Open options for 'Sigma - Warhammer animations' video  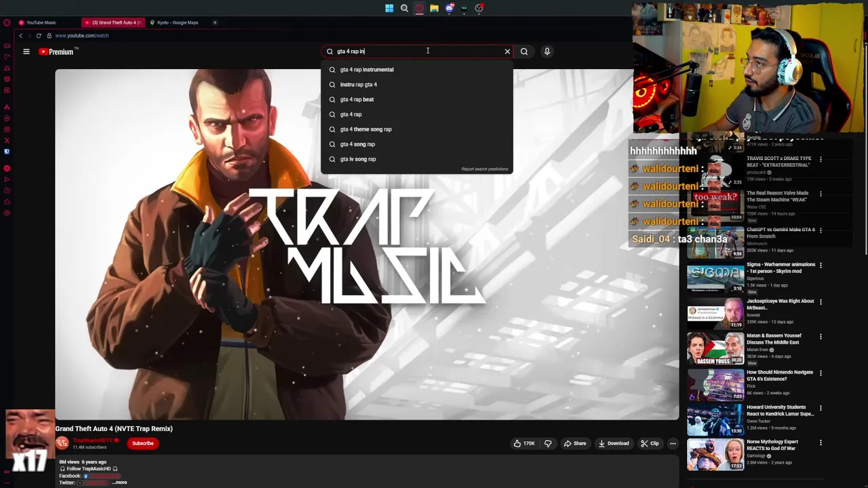[821, 265]
